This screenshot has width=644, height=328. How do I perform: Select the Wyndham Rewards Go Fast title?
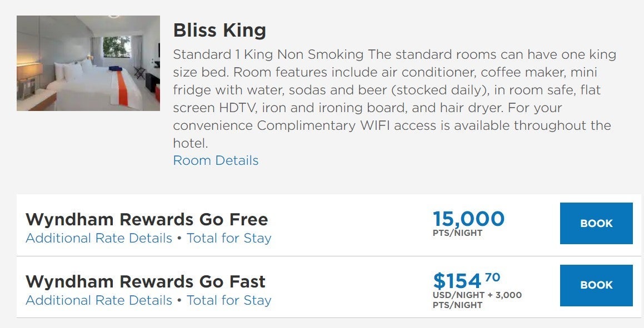tap(146, 281)
